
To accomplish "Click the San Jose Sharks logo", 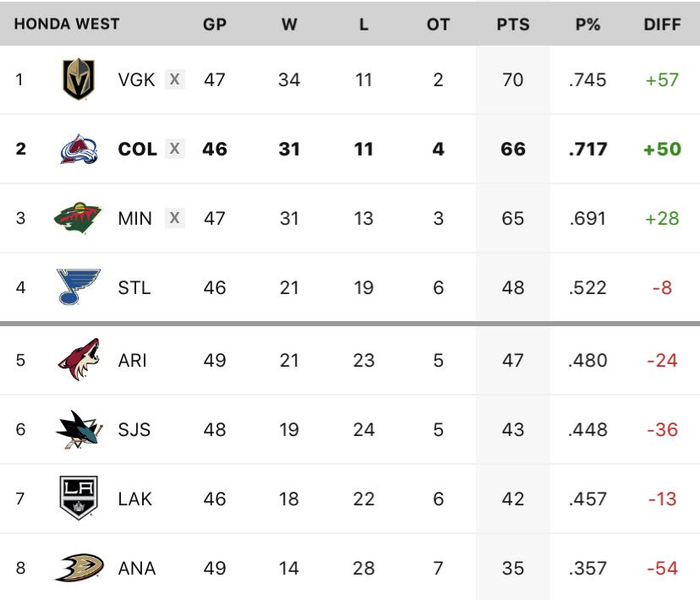I will coord(78,429).
